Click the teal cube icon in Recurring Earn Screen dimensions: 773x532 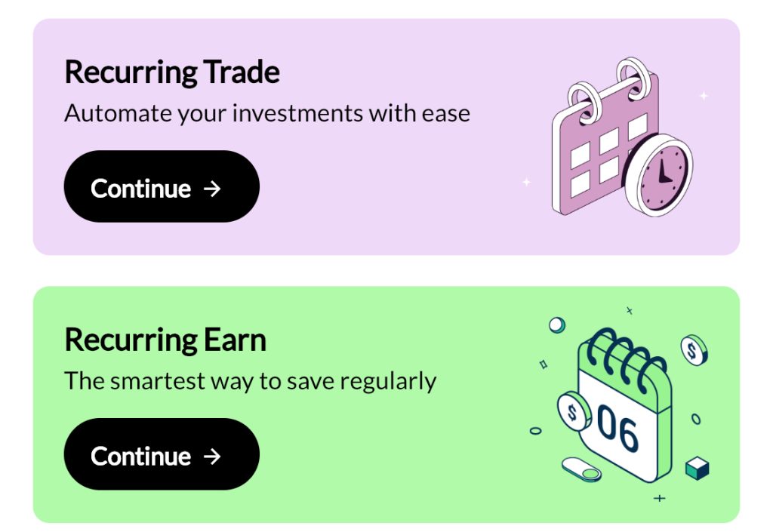click(x=697, y=469)
